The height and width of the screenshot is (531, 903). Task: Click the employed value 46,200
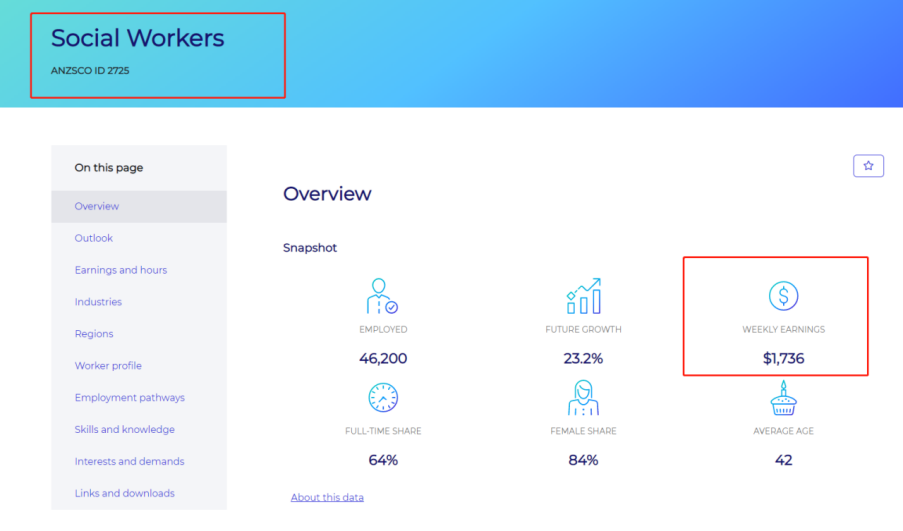coord(383,359)
